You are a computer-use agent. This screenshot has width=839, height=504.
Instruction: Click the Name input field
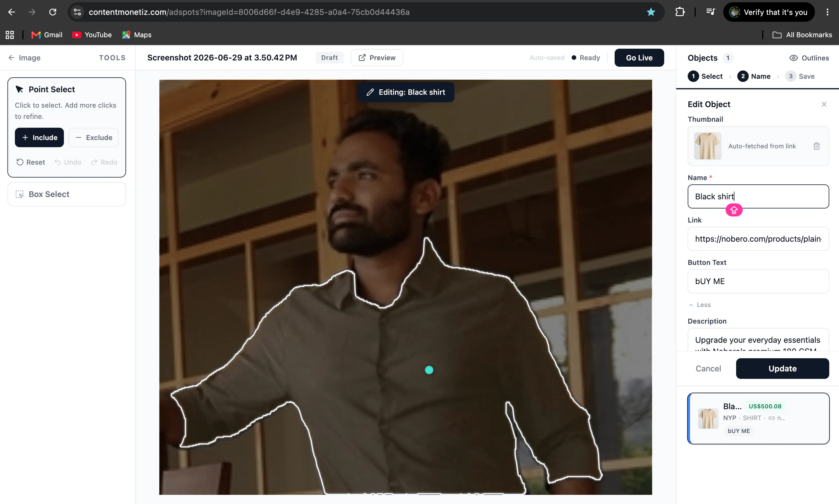758,197
